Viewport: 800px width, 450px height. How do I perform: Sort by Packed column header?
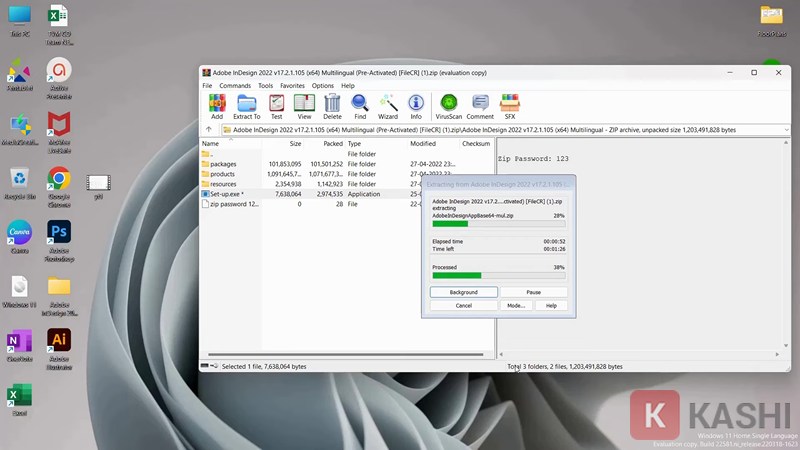click(x=324, y=144)
